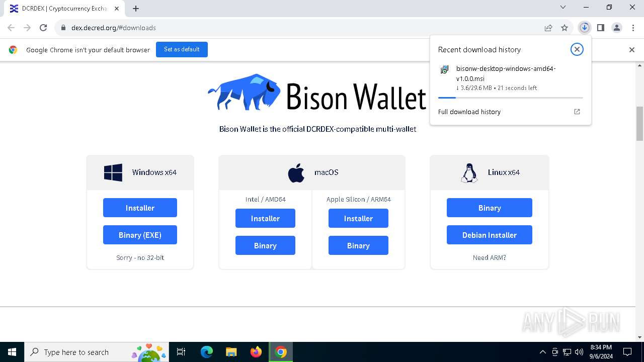Download macOS Apple Silicon Installer

(x=358, y=218)
